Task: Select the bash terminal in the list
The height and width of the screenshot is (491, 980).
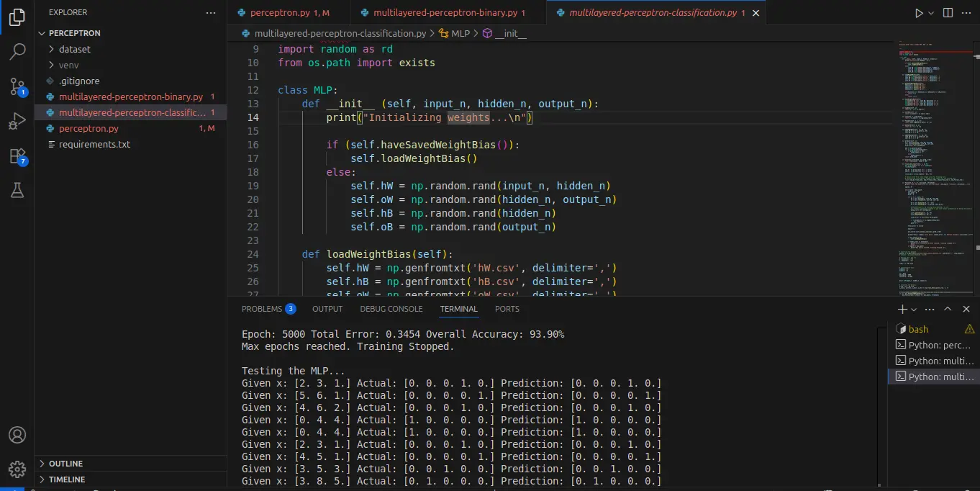Action: point(919,328)
